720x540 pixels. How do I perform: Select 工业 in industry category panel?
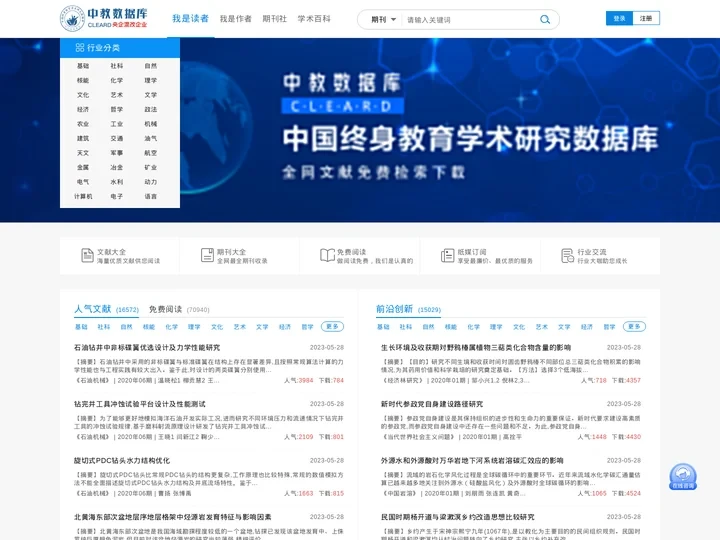coord(117,124)
